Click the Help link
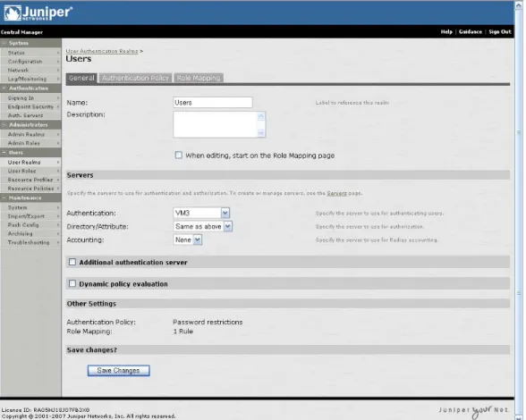This screenshot has height=420, width=526. coord(446,32)
